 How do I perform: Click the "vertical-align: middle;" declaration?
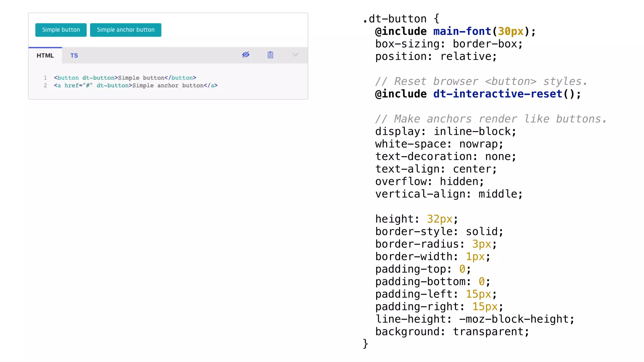pyautogui.click(x=449, y=194)
